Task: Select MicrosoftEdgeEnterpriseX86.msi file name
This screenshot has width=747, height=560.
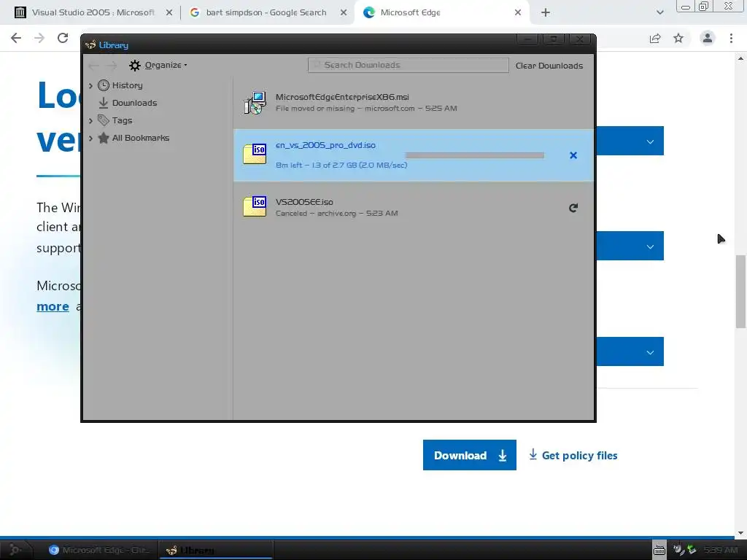Action: click(x=342, y=97)
